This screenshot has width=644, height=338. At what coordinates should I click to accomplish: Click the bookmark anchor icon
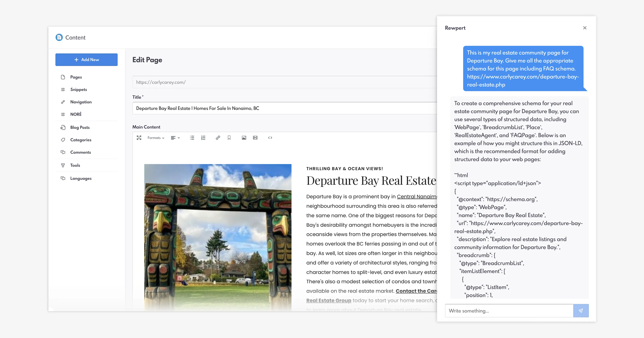229,138
